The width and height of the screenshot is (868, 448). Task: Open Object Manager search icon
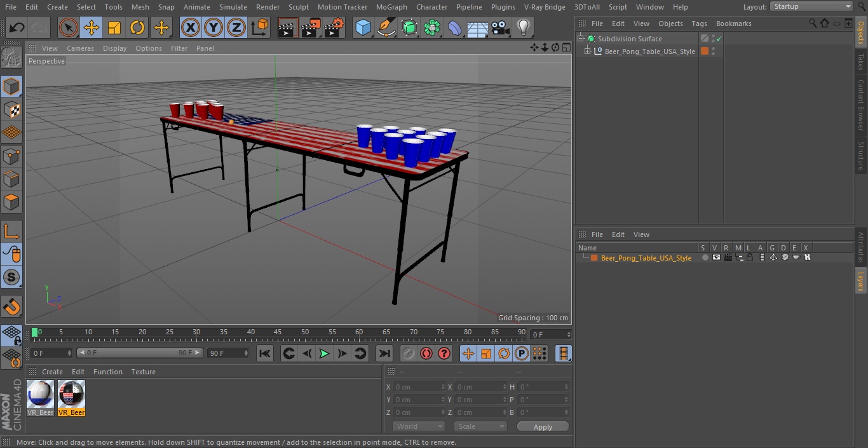(x=812, y=24)
